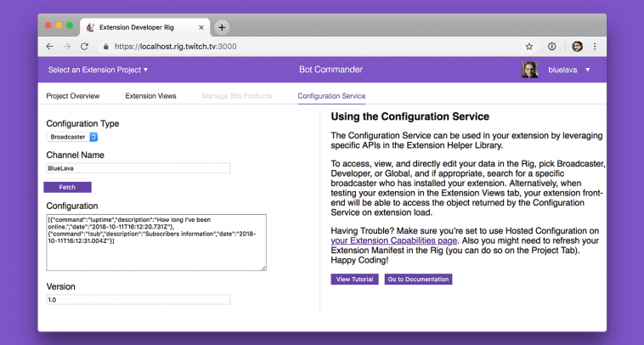The height and width of the screenshot is (345, 644).
Task: Open your Extension Capabilities page link
Action: pyautogui.click(x=394, y=240)
